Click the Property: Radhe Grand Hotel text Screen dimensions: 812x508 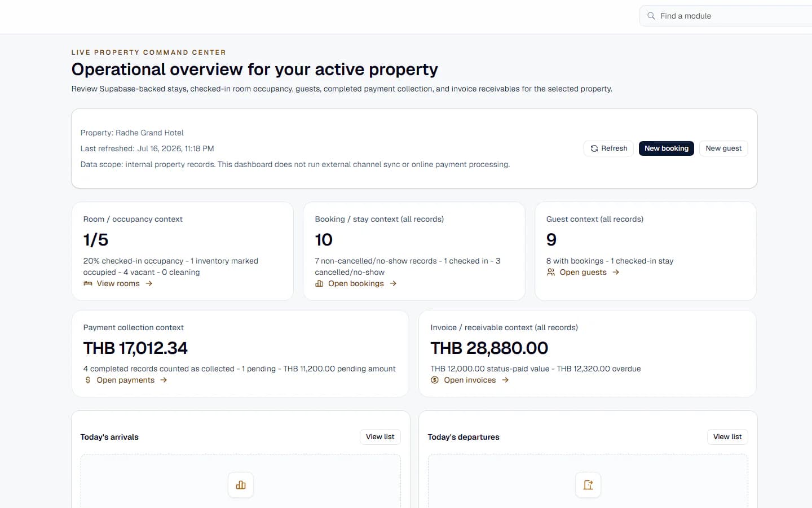132,133
